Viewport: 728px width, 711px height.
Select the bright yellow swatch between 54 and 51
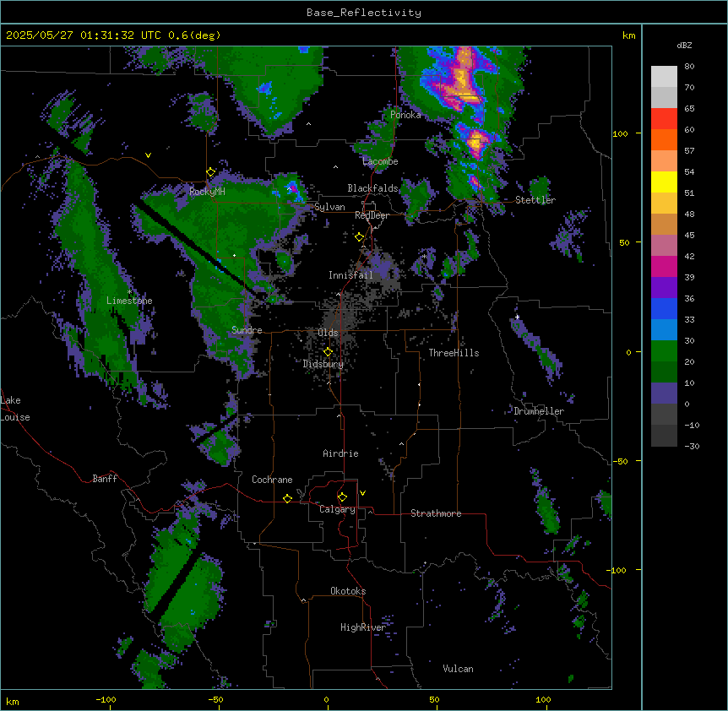click(664, 182)
